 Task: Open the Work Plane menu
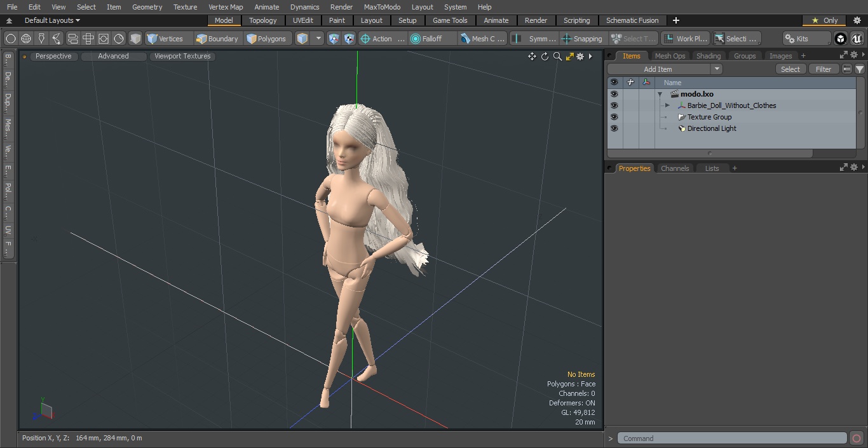(685, 39)
